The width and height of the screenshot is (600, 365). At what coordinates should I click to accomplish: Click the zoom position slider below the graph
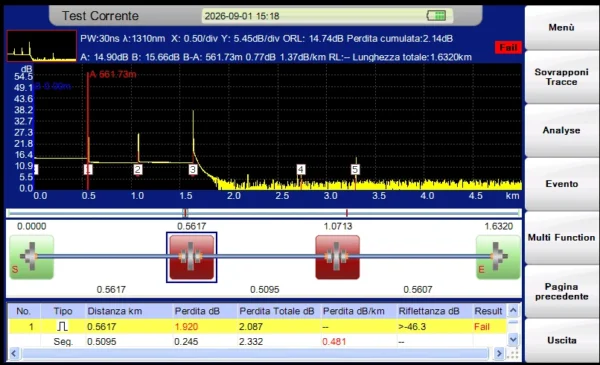coord(264,213)
